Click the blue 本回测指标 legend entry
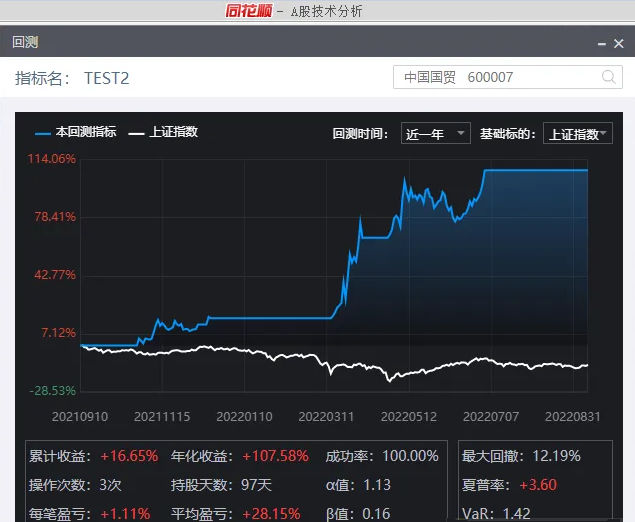 (76, 132)
